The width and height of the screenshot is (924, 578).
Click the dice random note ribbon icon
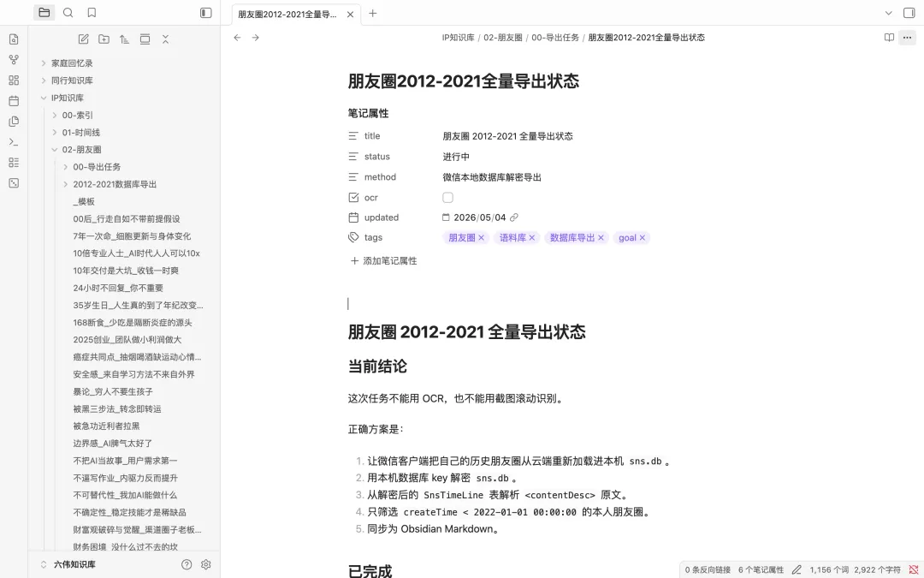click(x=14, y=183)
